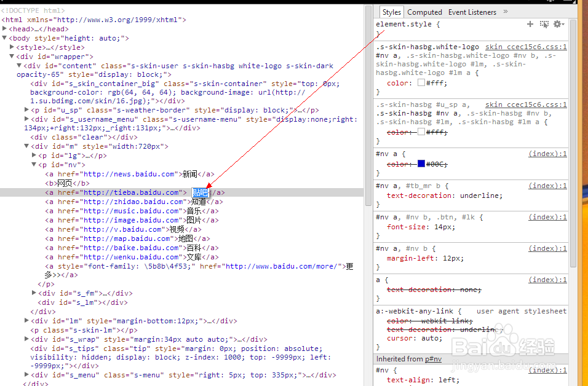Expand the head element node

(x=4, y=28)
